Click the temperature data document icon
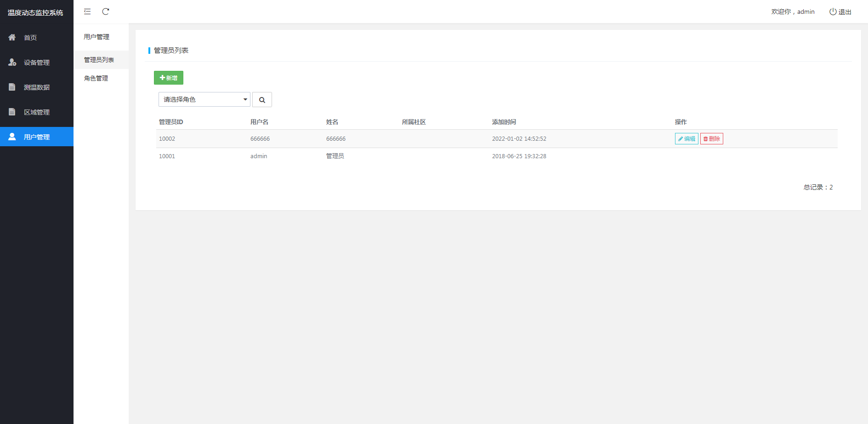This screenshot has width=868, height=424. point(12,87)
